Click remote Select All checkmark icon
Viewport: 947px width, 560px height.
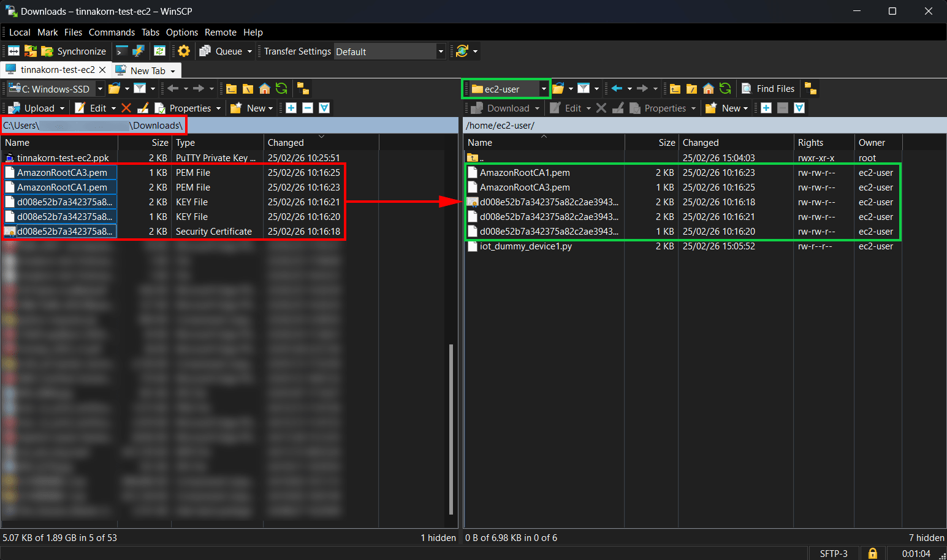[799, 108]
